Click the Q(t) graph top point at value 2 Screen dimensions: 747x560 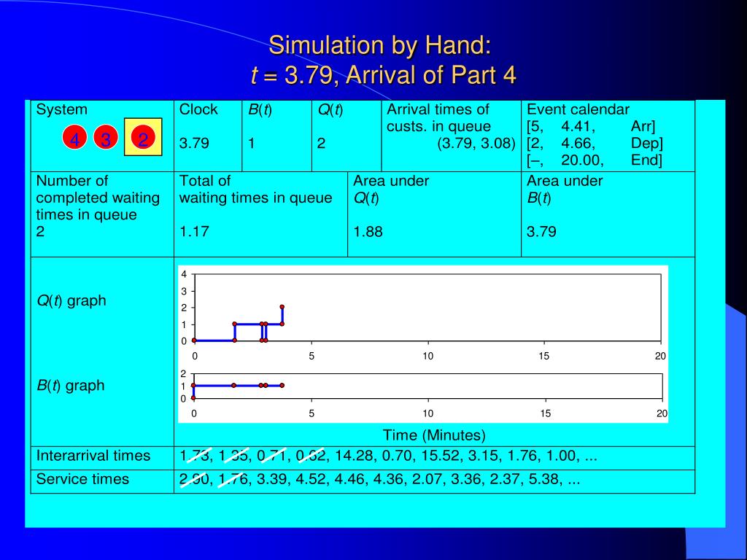(282, 307)
